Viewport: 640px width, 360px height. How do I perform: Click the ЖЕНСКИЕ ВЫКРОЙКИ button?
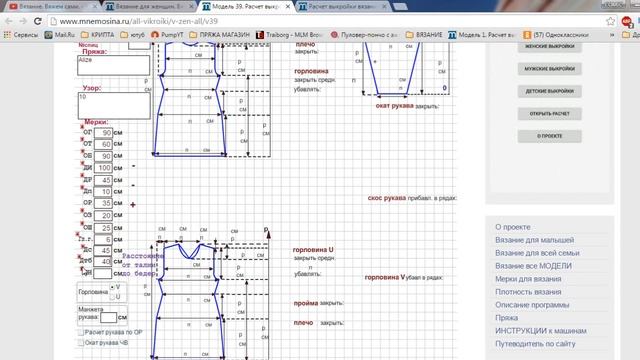coord(549,47)
